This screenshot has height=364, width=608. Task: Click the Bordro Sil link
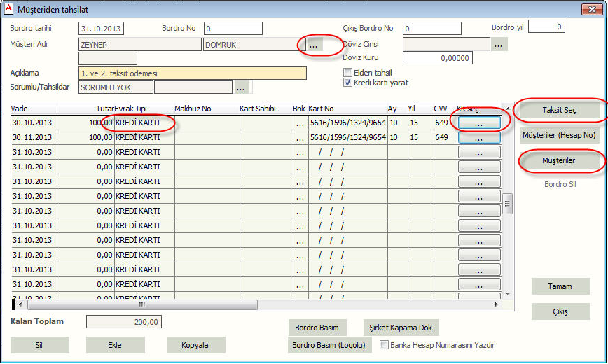point(560,185)
